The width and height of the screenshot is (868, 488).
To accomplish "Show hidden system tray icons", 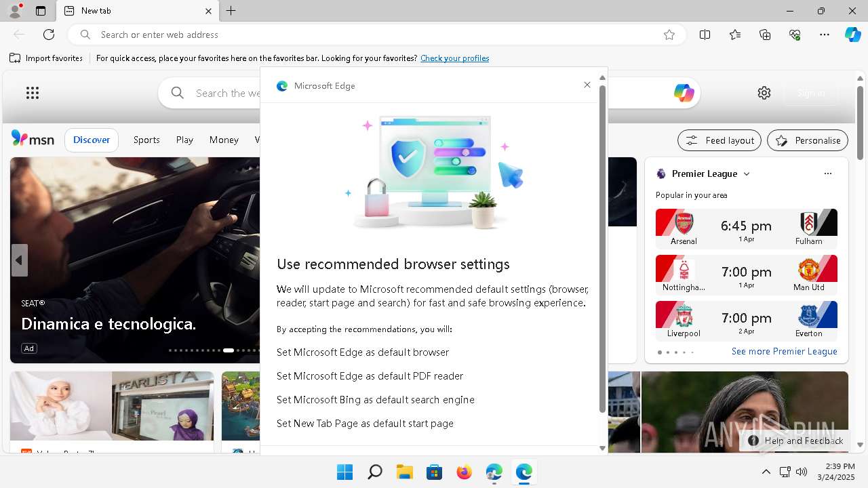I will (766, 472).
